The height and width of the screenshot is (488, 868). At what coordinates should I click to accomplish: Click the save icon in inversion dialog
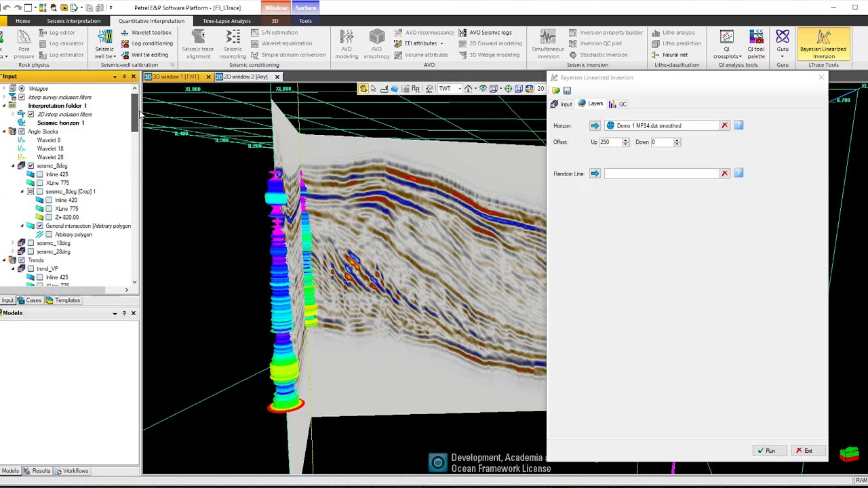pyautogui.click(x=567, y=91)
